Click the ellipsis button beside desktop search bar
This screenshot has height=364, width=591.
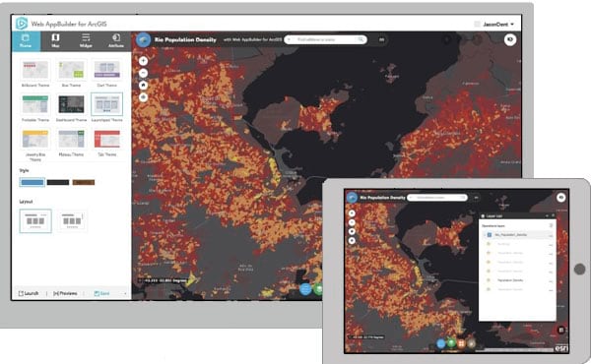[x=381, y=39]
